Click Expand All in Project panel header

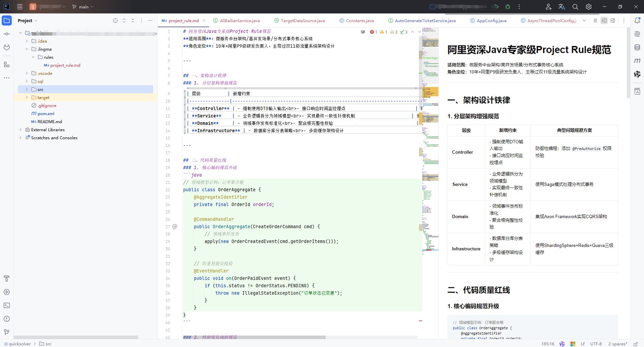point(124,20)
